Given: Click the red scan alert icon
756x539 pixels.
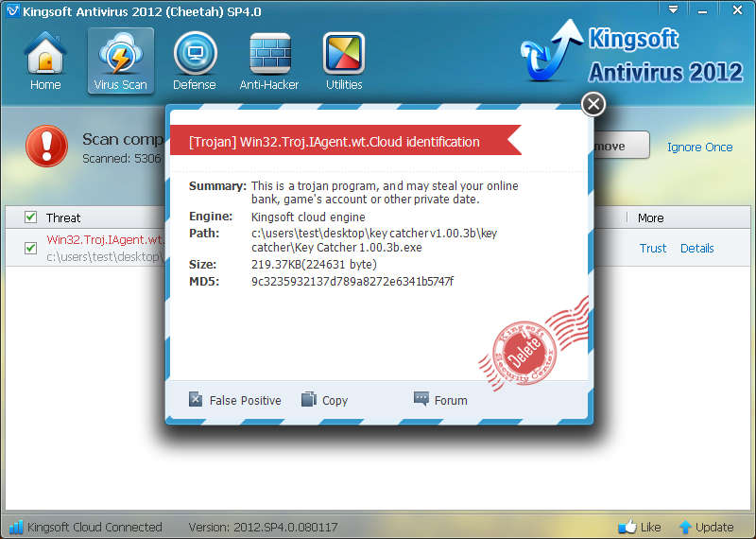Looking at the screenshot, I should (46, 147).
